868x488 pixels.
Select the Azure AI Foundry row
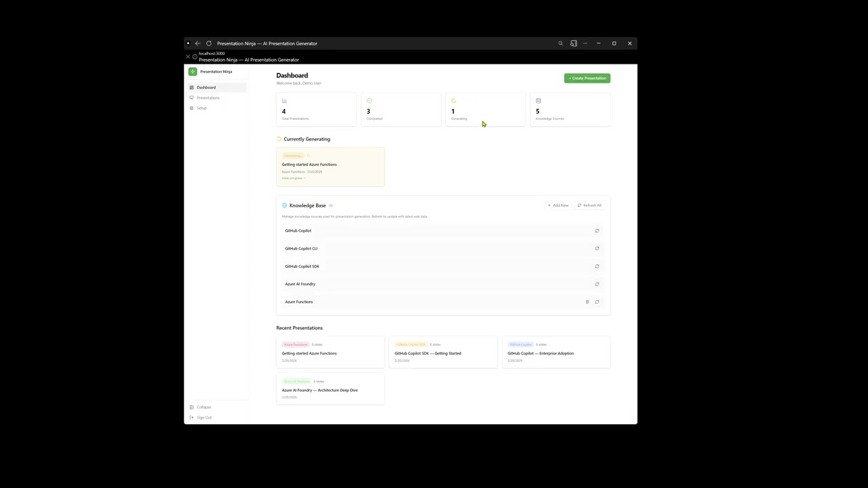(443, 284)
